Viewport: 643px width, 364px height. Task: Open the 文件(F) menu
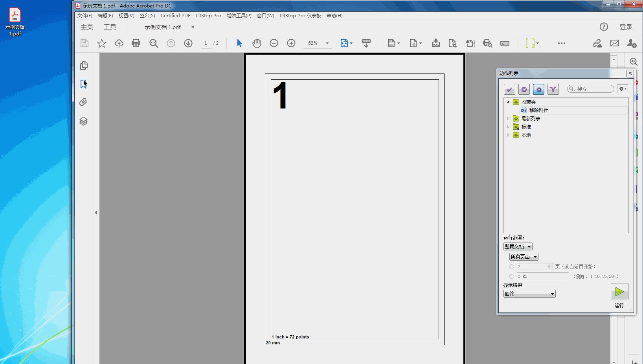pyautogui.click(x=85, y=16)
